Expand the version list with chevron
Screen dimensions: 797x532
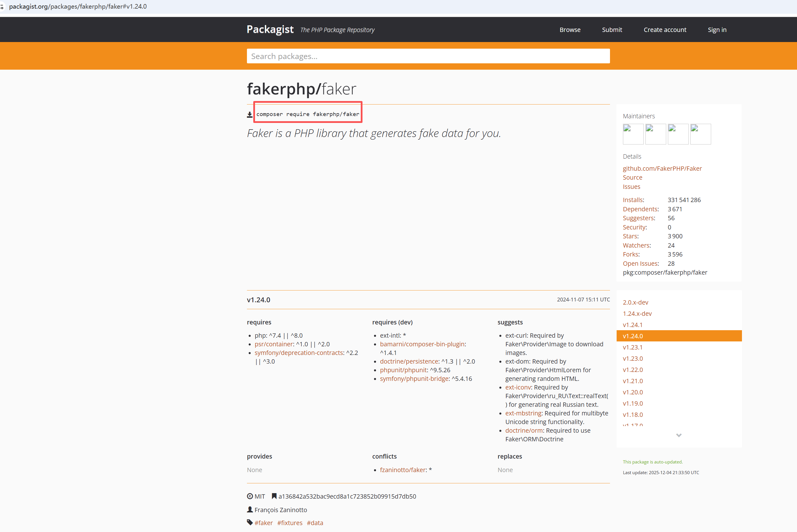tap(679, 435)
